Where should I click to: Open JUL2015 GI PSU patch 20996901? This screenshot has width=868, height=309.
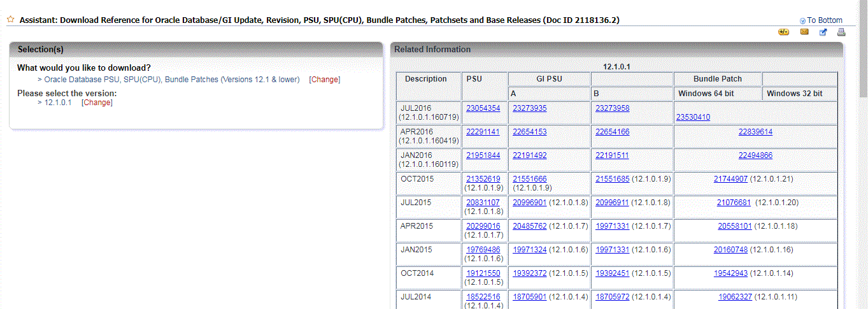(x=530, y=203)
